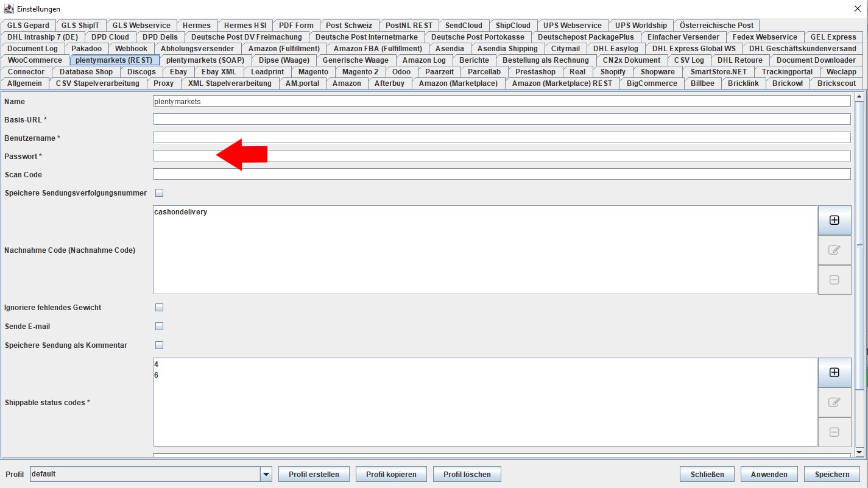868x488 pixels.
Task: Select status code 6 in list
Action: pyautogui.click(x=157, y=375)
